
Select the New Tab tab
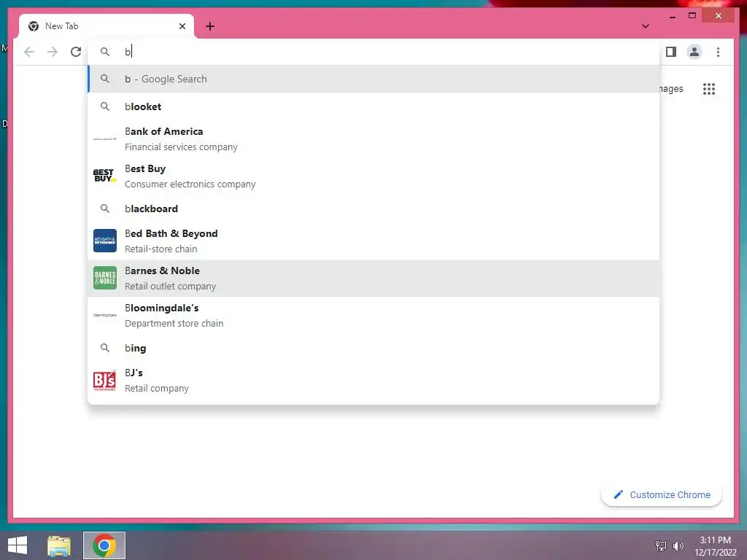[x=107, y=26]
